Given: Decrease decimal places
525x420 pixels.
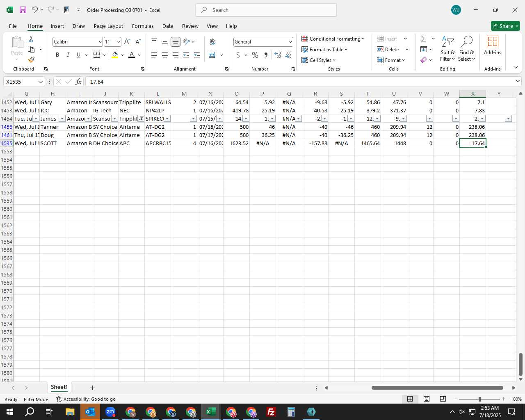Looking at the screenshot, I should click(288, 55).
